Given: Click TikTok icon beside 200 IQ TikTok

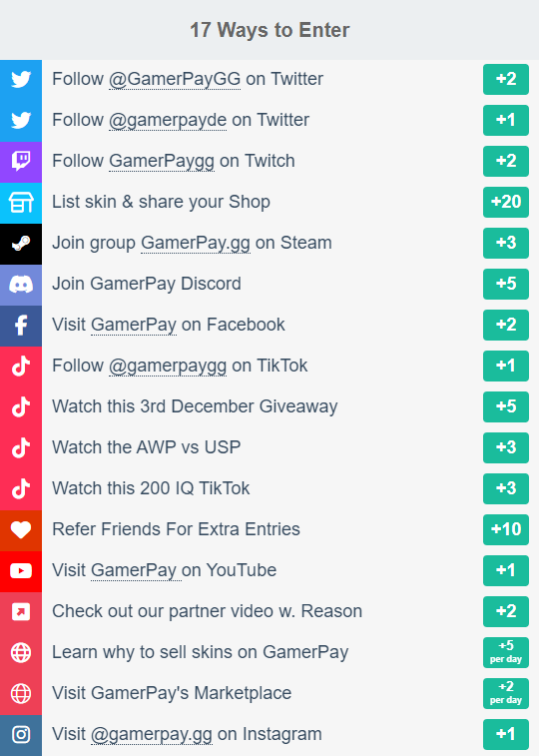Looking at the screenshot, I should pyautogui.click(x=21, y=489).
